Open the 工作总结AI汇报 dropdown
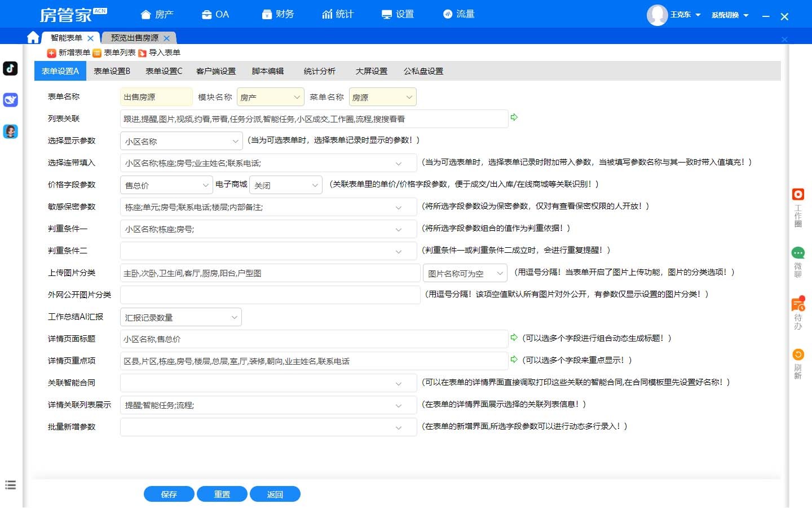 point(180,317)
